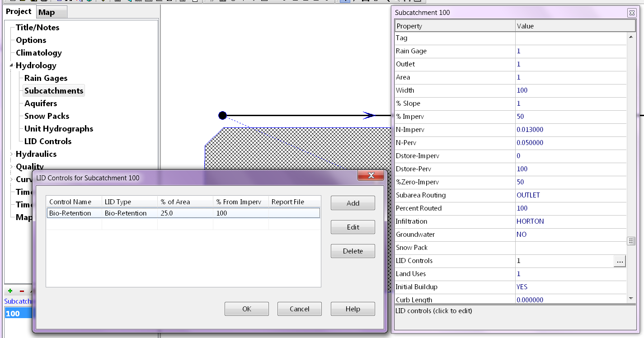
Task: Edit subcatchment 100 using the pencil icon
Action: click(31, 291)
